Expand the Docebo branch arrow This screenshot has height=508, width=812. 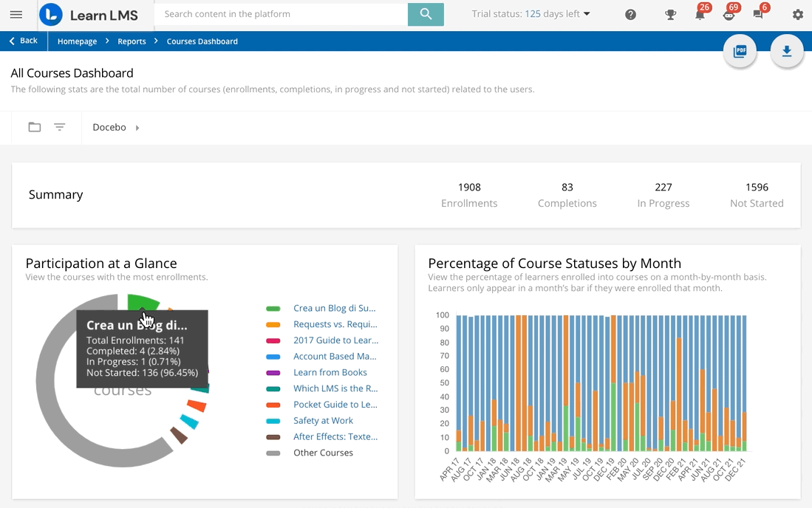137,128
